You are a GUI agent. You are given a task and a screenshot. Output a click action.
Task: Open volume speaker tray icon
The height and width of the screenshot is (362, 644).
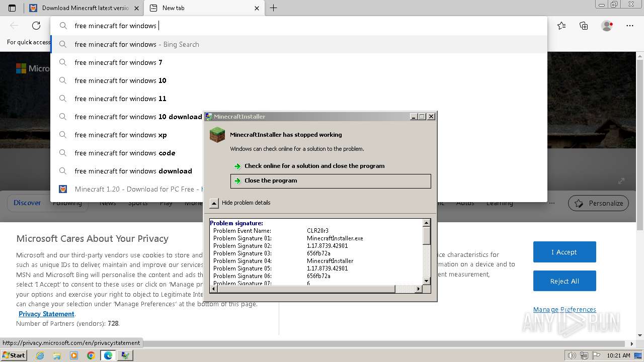[x=572, y=355]
